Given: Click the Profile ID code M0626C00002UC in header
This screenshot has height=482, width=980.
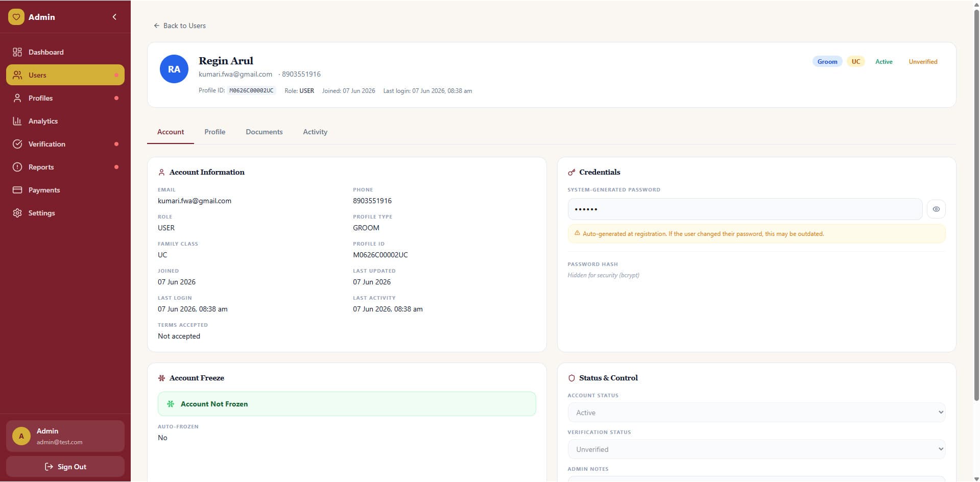Looking at the screenshot, I should [251, 90].
